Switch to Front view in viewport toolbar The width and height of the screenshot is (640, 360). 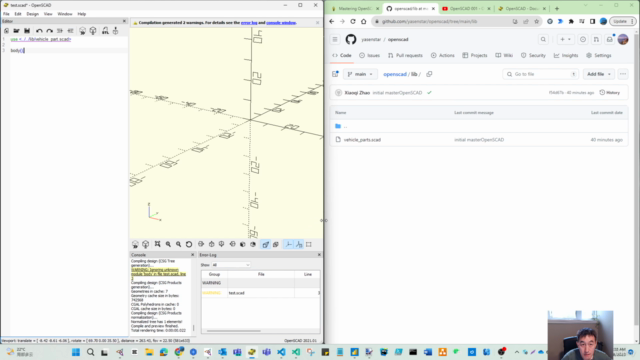click(242, 244)
